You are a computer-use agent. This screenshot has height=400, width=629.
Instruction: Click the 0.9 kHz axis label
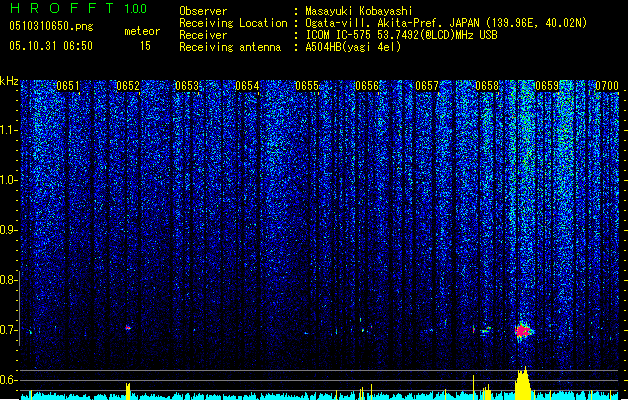(x=8, y=230)
